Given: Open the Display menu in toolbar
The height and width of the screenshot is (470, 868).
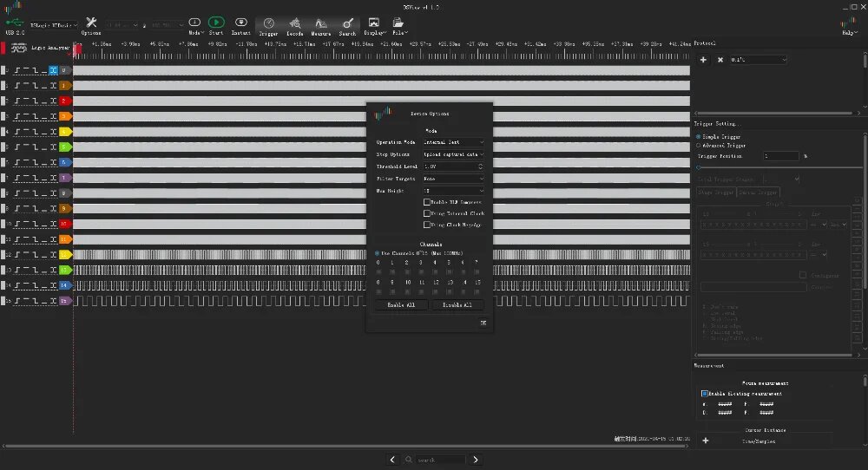Looking at the screenshot, I should (x=374, y=26).
